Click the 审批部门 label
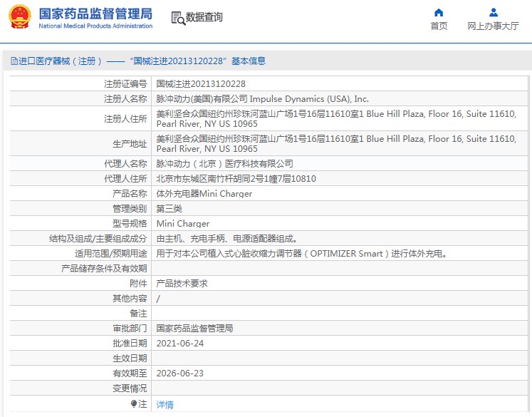 coord(130,329)
